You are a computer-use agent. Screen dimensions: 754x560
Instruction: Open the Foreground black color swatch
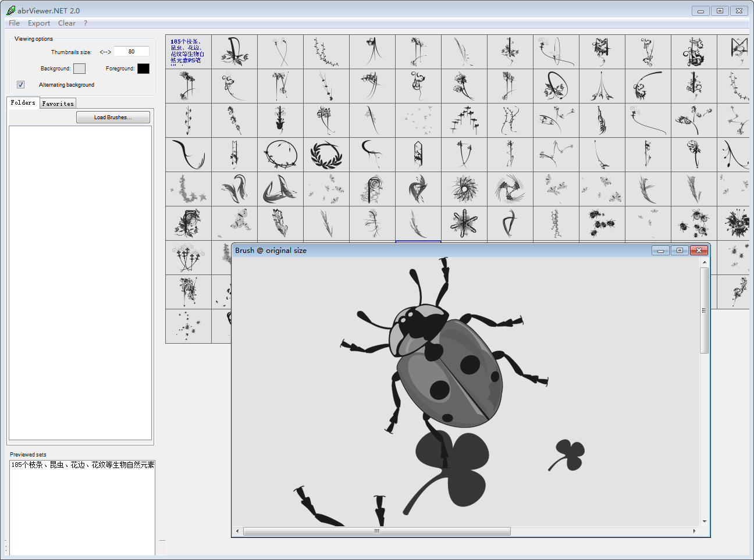pos(143,69)
